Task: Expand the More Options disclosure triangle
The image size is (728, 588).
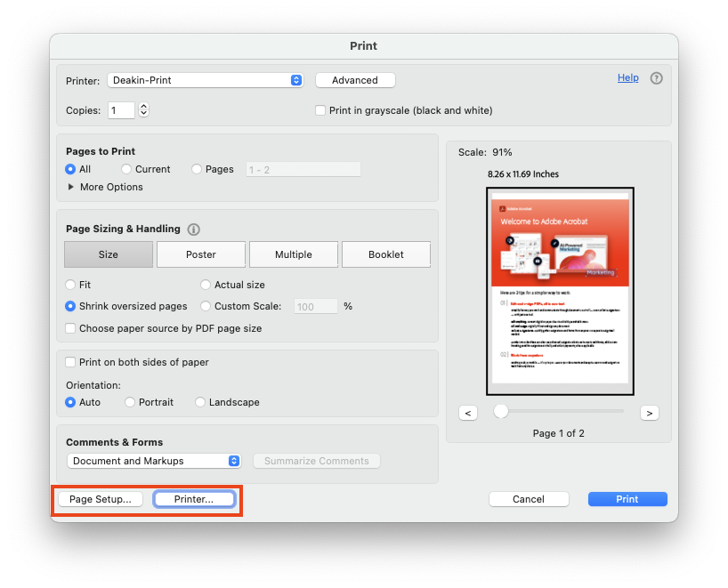Action: pyautogui.click(x=71, y=187)
